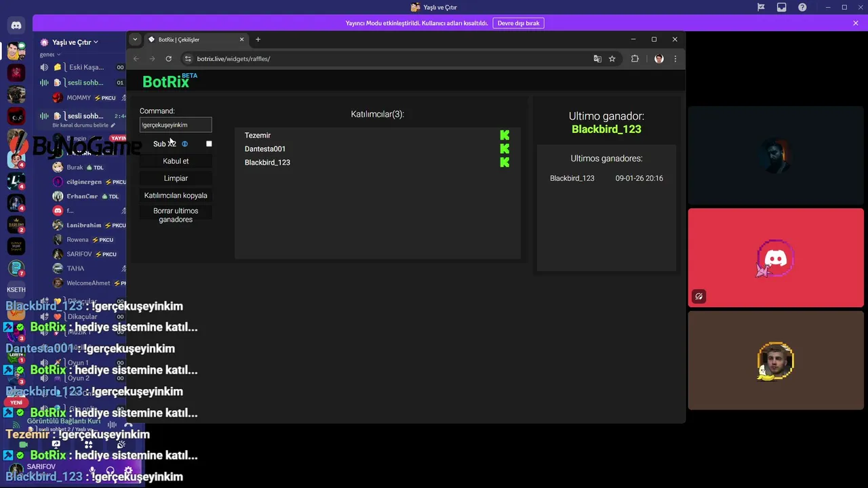Go back in Chrome
868x488 pixels.
[x=136, y=59]
